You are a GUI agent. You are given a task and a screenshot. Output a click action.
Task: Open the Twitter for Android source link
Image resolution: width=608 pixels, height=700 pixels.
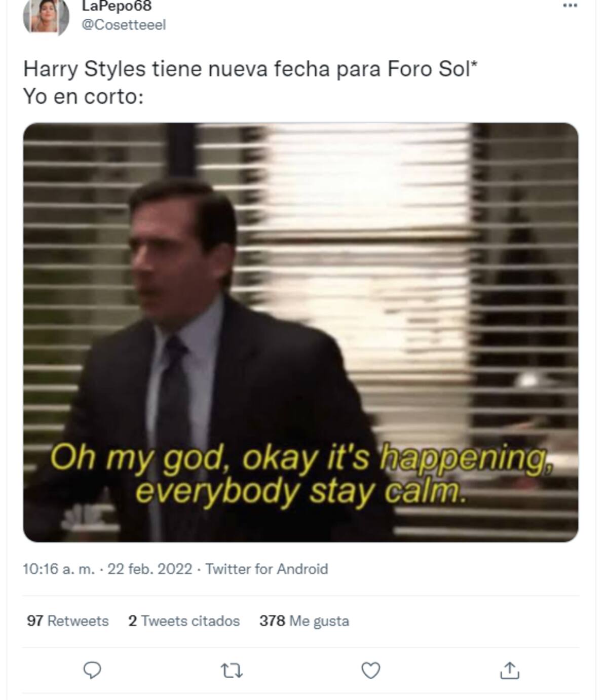coord(267,569)
